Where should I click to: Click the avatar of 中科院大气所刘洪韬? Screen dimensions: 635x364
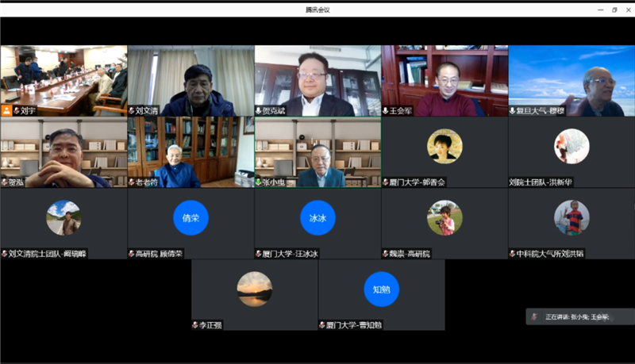pos(571,217)
